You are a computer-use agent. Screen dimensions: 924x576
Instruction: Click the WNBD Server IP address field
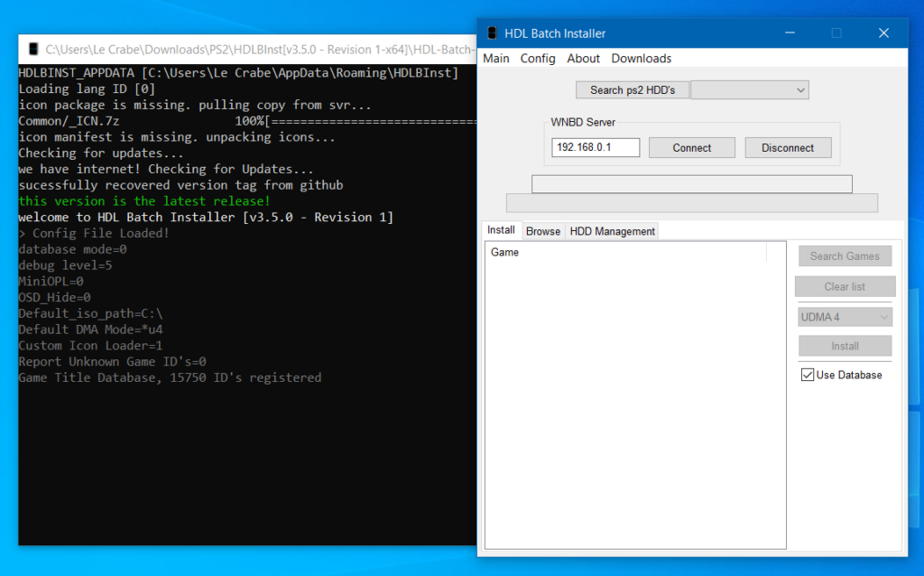pyautogui.click(x=596, y=147)
